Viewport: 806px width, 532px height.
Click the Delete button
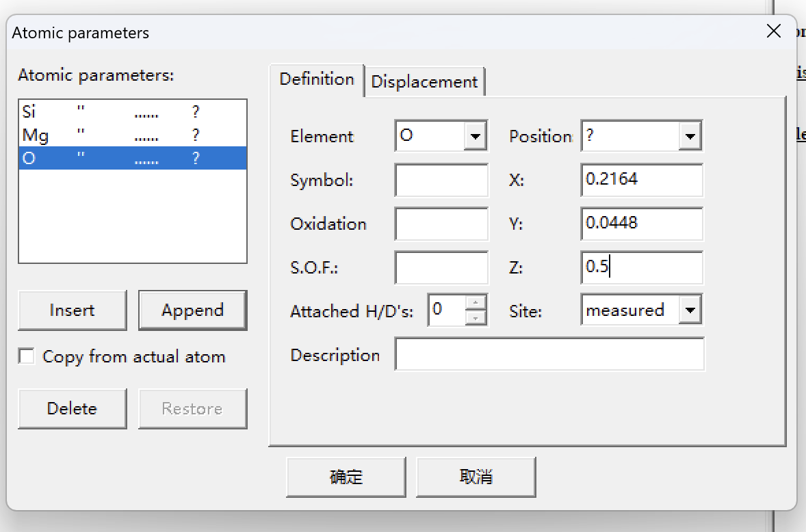click(72, 409)
